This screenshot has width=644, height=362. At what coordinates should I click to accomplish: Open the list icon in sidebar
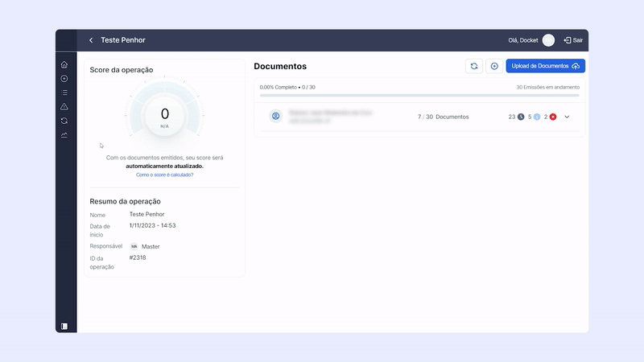64,93
